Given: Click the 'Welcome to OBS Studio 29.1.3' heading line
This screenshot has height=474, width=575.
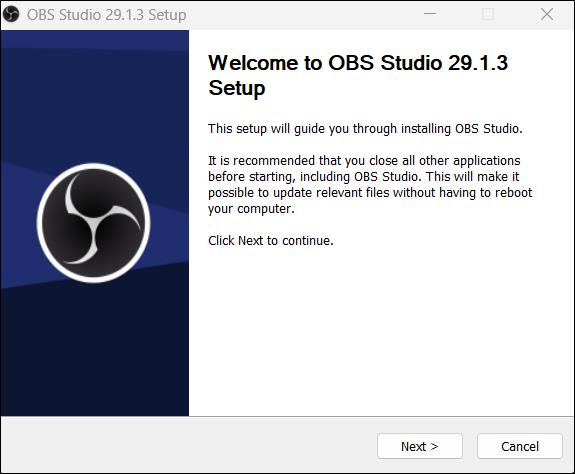Looking at the screenshot, I should click(x=358, y=62).
